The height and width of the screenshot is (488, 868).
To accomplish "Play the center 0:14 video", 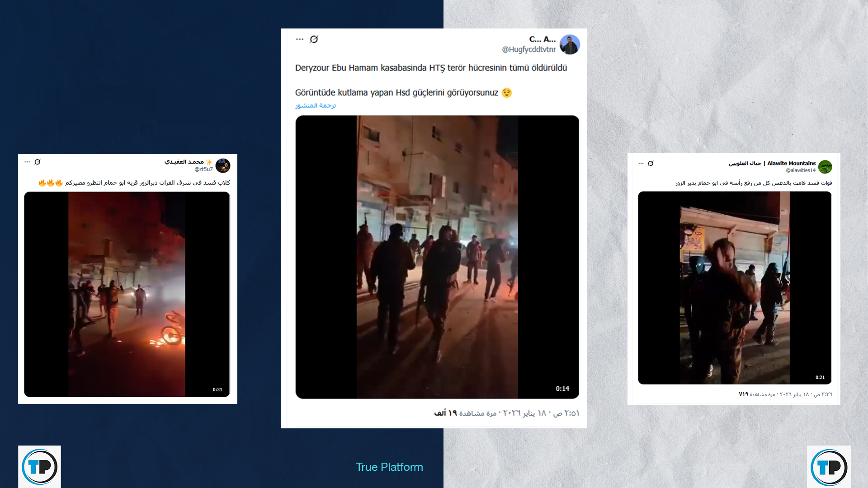I will point(437,257).
